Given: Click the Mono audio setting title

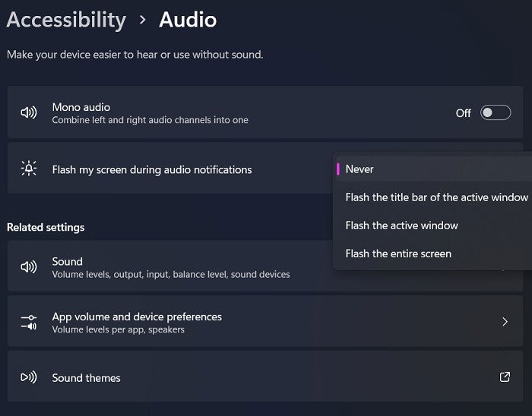Looking at the screenshot, I should click(x=81, y=107).
